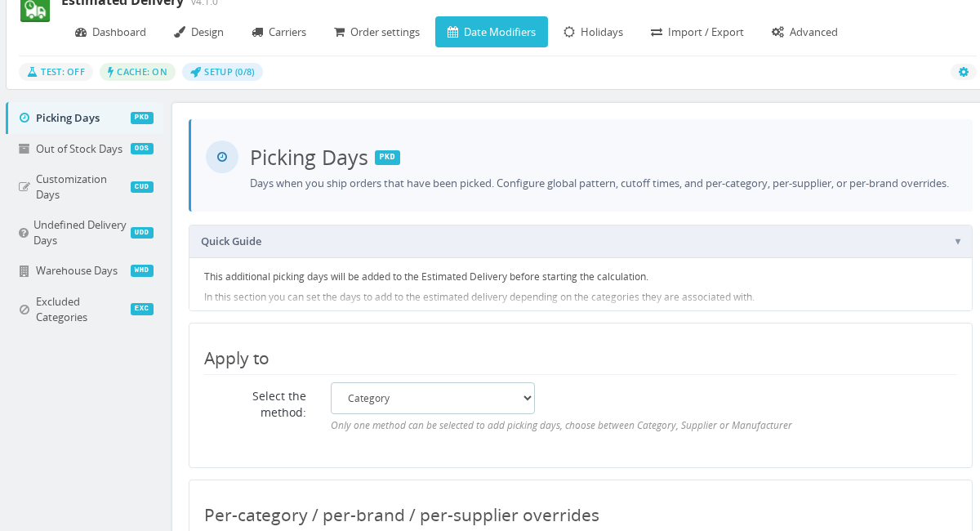Screen dimensions: 980x531
Task: Click the Import / Export arrows icon
Action: pyautogui.click(x=657, y=32)
